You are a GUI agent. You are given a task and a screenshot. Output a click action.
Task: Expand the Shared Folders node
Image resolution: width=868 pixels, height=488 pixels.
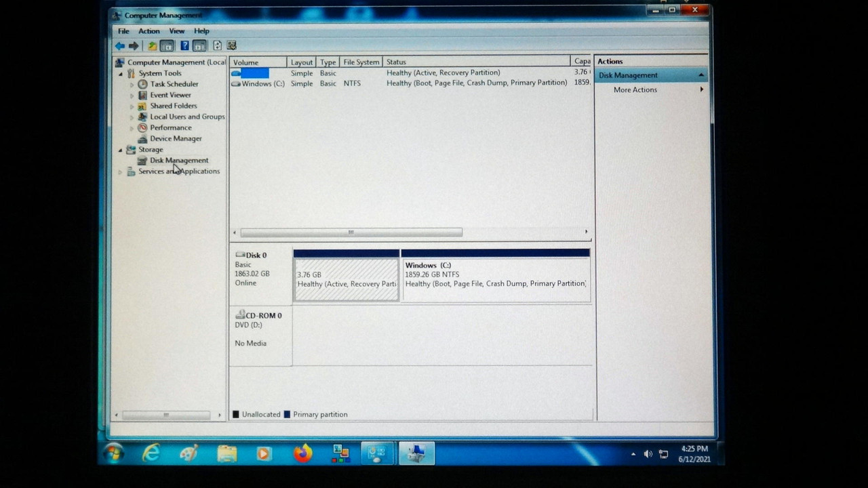(x=132, y=106)
